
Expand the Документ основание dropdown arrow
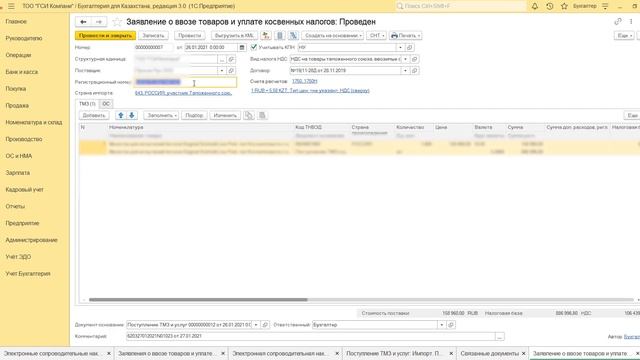pos(256,325)
